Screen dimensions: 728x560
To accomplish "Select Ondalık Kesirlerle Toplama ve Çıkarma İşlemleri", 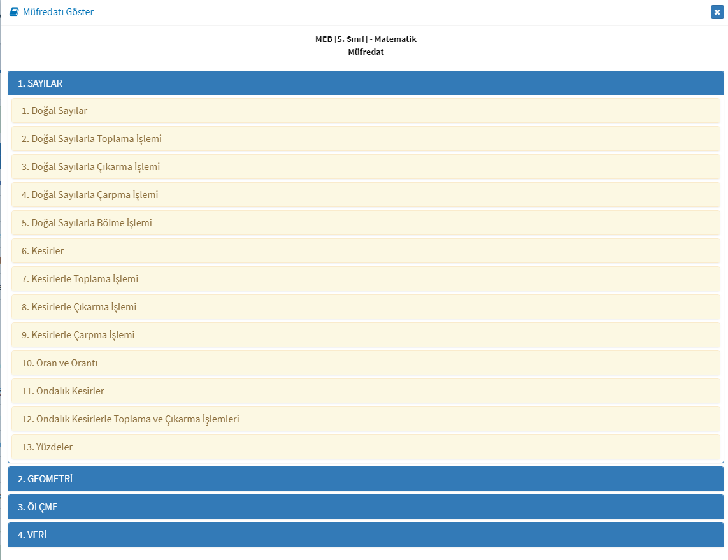I will coord(366,419).
